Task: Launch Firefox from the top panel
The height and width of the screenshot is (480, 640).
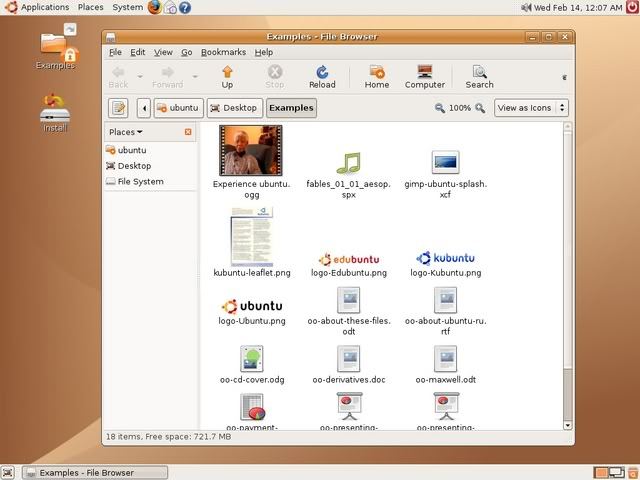Action: pyautogui.click(x=154, y=7)
